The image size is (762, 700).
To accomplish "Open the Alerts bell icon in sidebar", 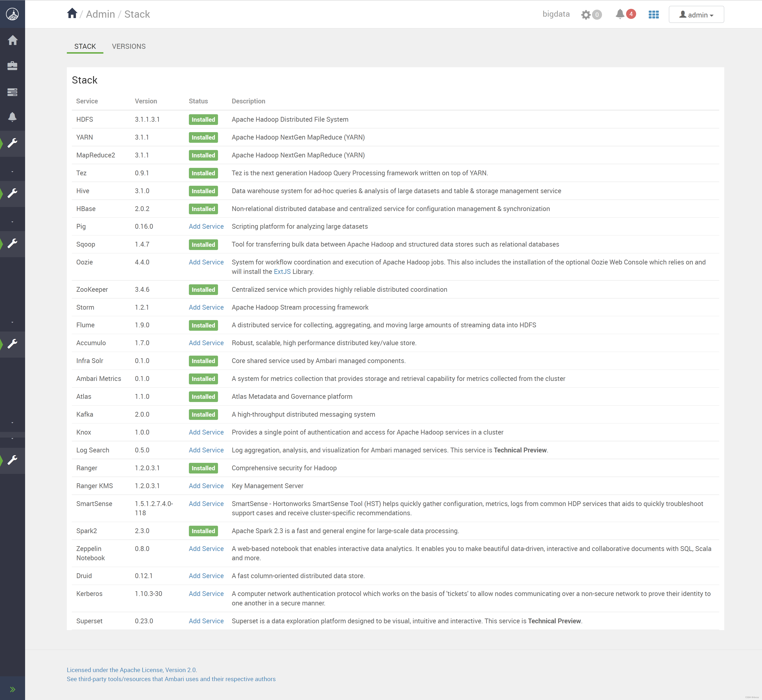I will [12, 117].
